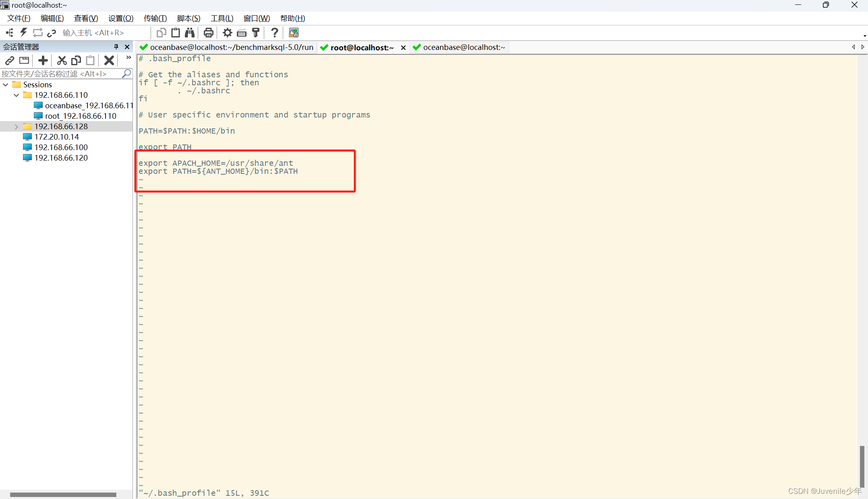Add a new session with plus icon
The width and height of the screenshot is (868, 499).
pos(43,60)
